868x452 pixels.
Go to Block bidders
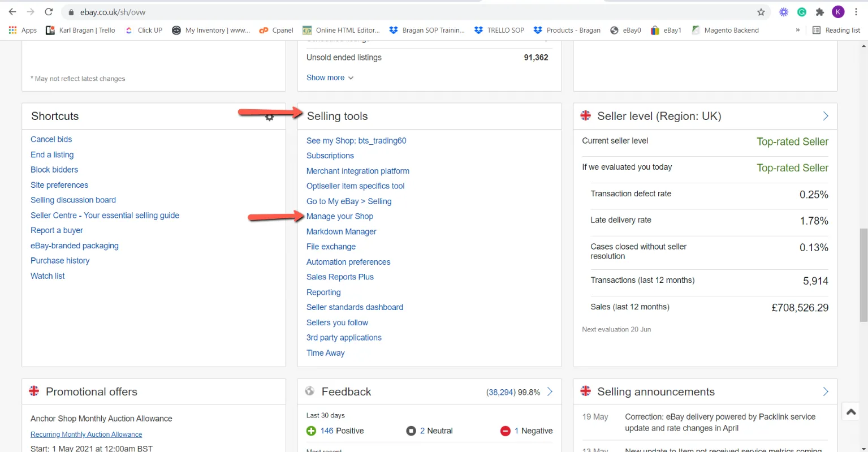54,170
